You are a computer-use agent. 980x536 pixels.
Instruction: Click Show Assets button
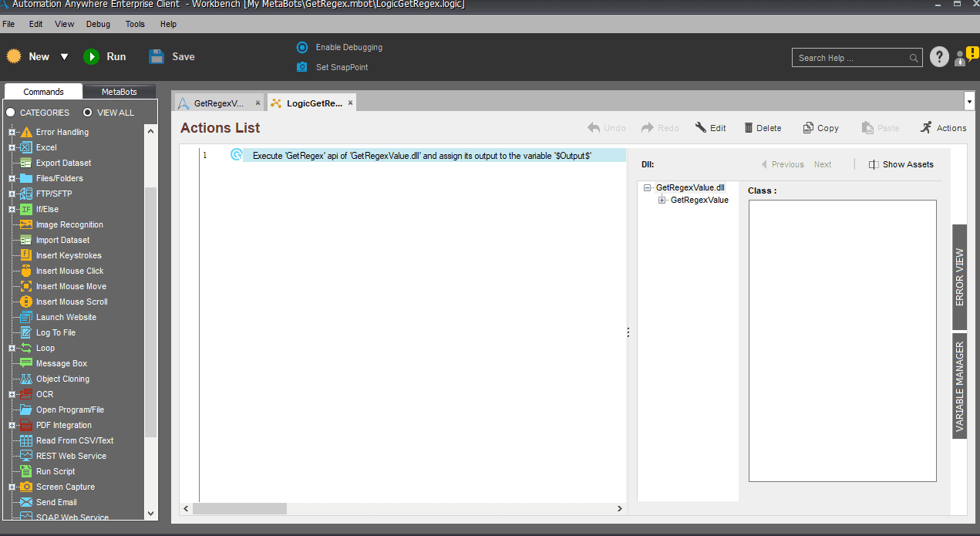[901, 164]
